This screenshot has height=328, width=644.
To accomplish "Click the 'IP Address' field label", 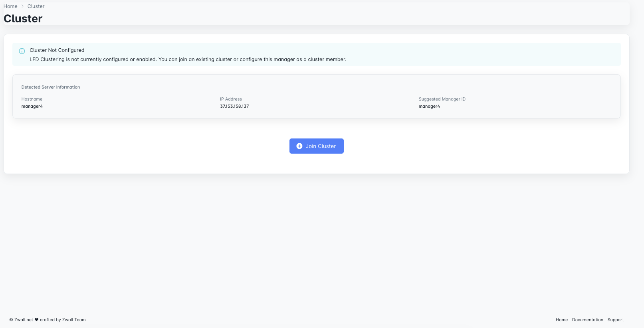I will [x=231, y=99].
